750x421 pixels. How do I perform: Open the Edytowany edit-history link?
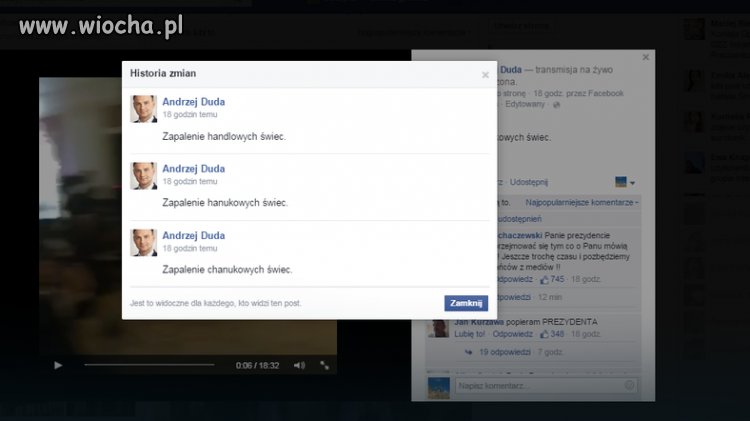(x=525, y=104)
